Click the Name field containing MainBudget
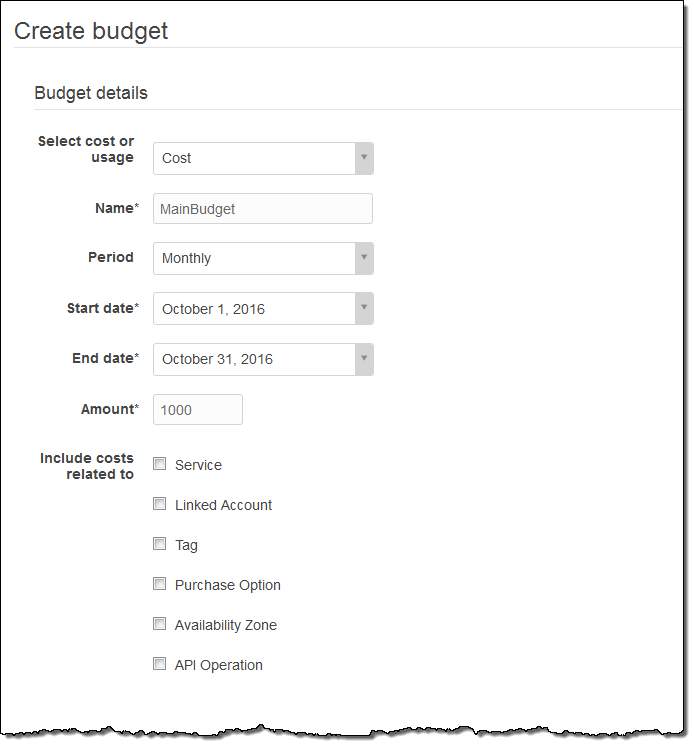This screenshot has width=694, height=746. [x=263, y=208]
